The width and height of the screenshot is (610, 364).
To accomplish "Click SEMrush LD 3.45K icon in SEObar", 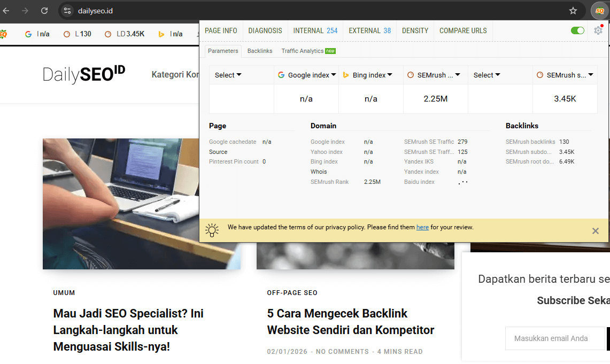I will click(x=108, y=34).
